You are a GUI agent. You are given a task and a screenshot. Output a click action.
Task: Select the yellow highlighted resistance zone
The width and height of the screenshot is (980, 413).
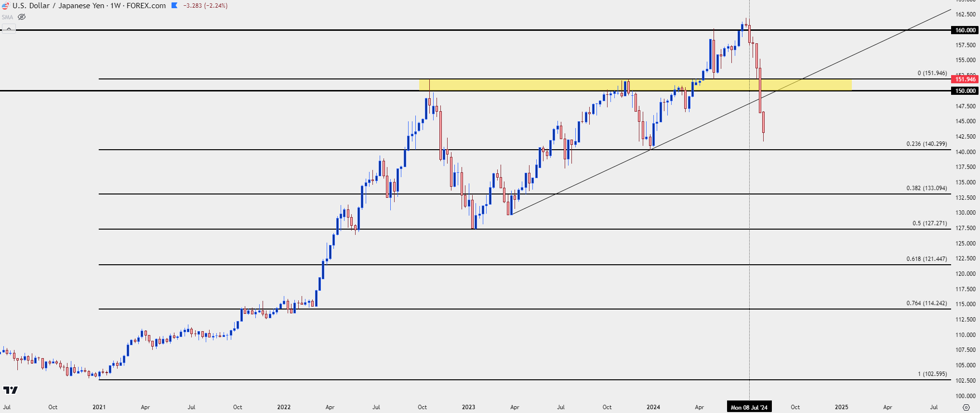635,85
